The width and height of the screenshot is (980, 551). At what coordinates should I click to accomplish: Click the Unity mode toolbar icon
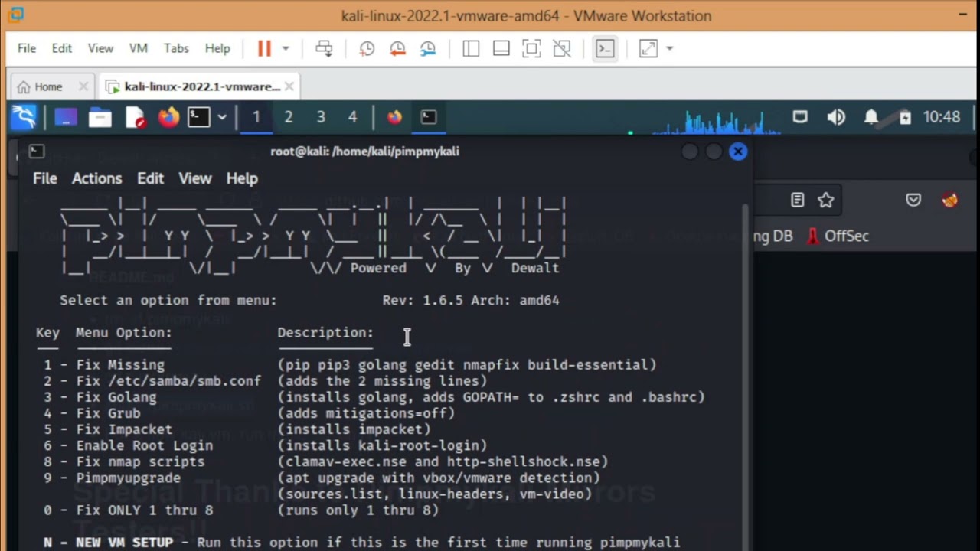tap(562, 48)
